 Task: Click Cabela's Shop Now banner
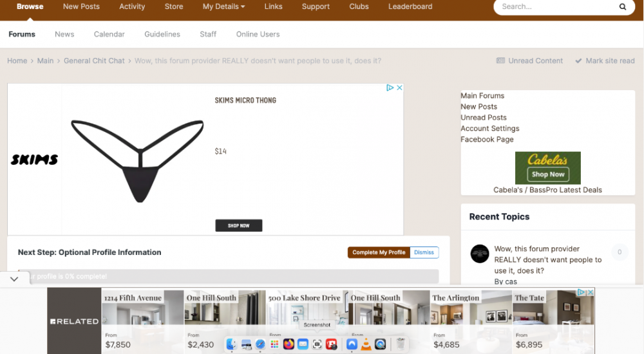548,168
